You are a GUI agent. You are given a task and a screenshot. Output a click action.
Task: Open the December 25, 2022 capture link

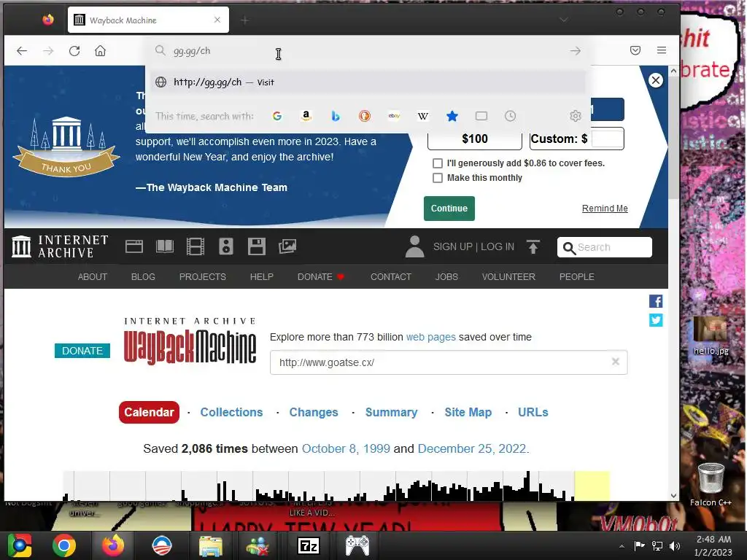[x=472, y=448]
